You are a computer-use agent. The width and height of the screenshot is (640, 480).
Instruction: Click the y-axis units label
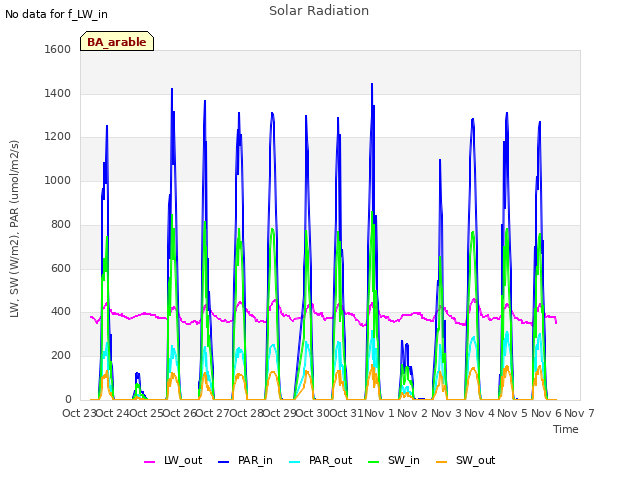pos(14,229)
